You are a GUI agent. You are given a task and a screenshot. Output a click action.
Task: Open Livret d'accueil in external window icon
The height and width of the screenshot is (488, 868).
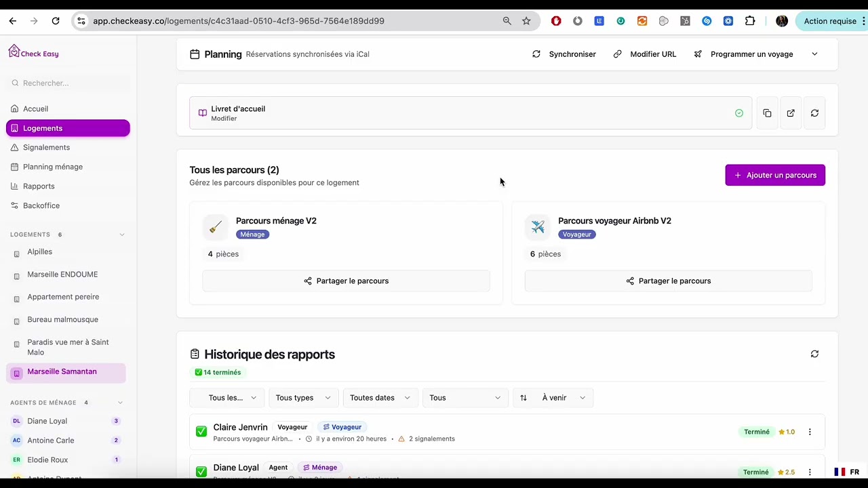pos(791,113)
